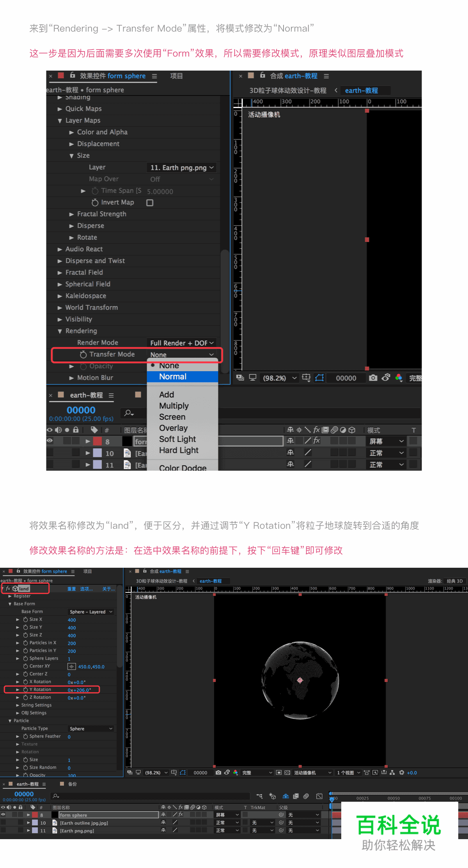Toggle Invert Map stopwatch keyframing
The height and width of the screenshot is (868, 468).
[x=95, y=202]
